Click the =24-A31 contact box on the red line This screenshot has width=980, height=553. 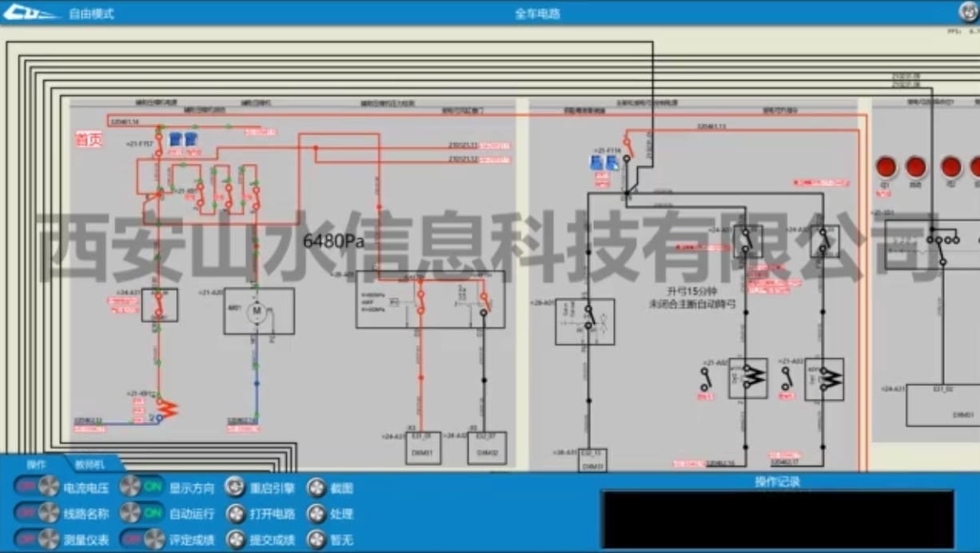159,304
